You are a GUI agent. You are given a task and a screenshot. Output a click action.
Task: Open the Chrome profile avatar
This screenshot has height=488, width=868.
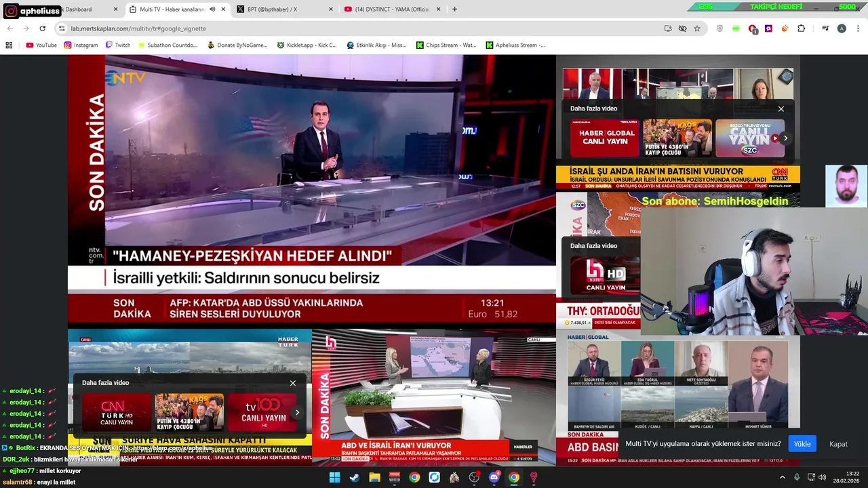(842, 28)
